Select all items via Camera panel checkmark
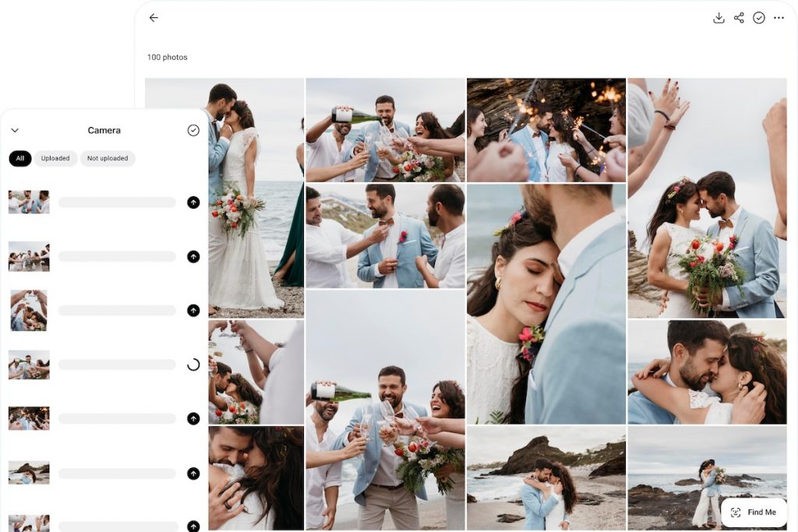Viewport: 798px width, 532px height. pyautogui.click(x=193, y=130)
